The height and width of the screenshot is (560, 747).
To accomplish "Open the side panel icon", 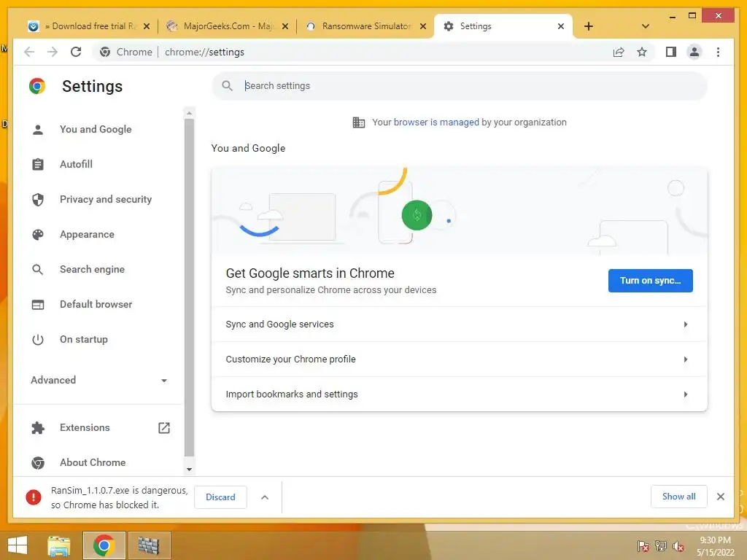I will click(x=671, y=52).
